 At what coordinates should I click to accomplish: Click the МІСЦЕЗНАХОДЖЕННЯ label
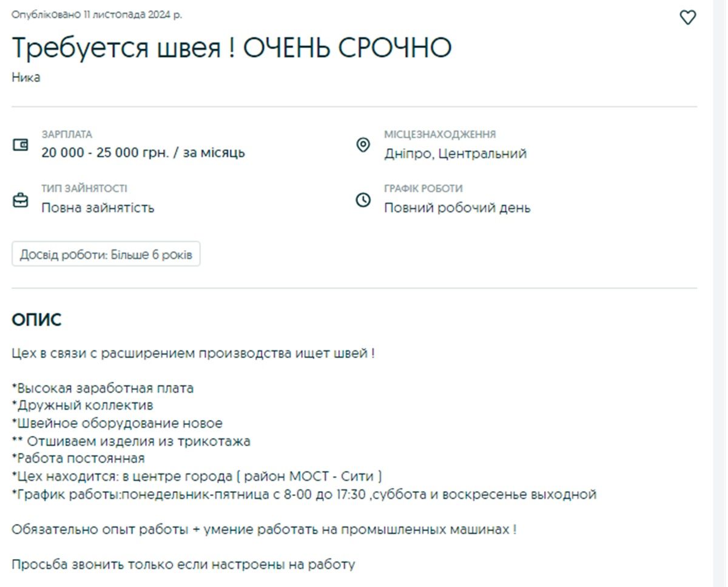[x=439, y=134]
